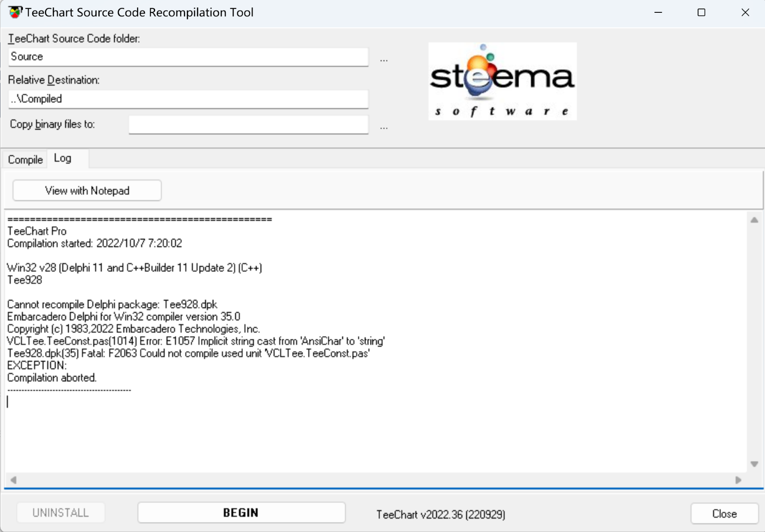Open log with View with Notepad

click(87, 190)
